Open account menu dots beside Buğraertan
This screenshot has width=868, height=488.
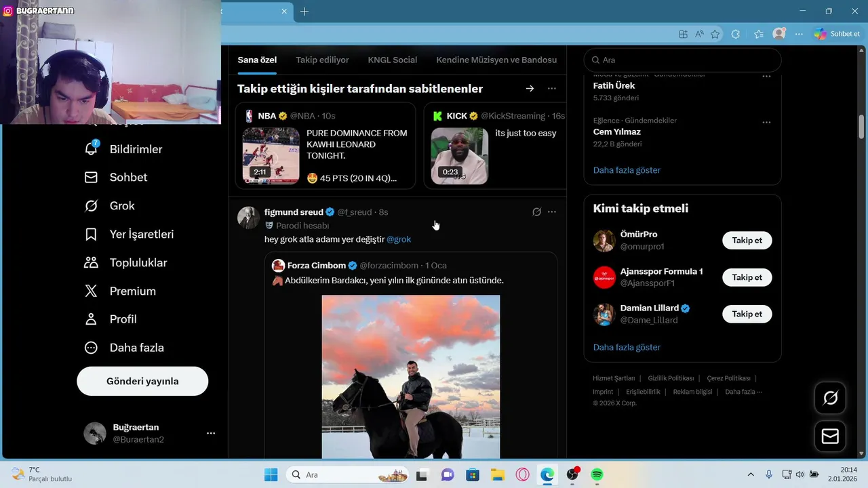point(211,433)
